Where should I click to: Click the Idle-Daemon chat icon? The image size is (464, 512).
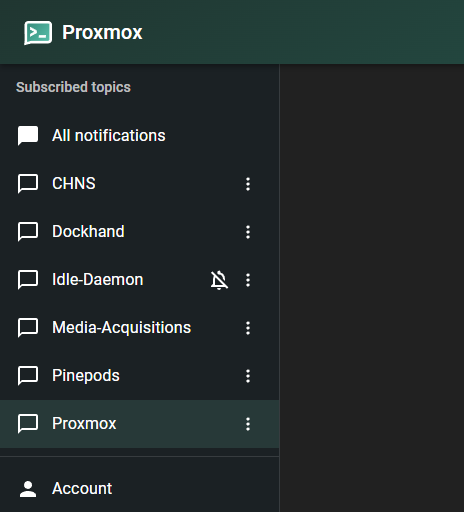28,280
